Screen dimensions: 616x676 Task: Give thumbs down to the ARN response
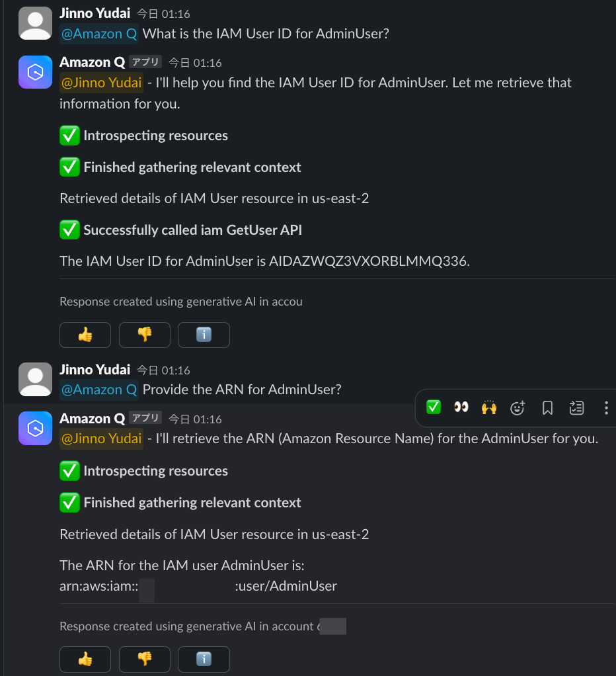tap(145, 659)
